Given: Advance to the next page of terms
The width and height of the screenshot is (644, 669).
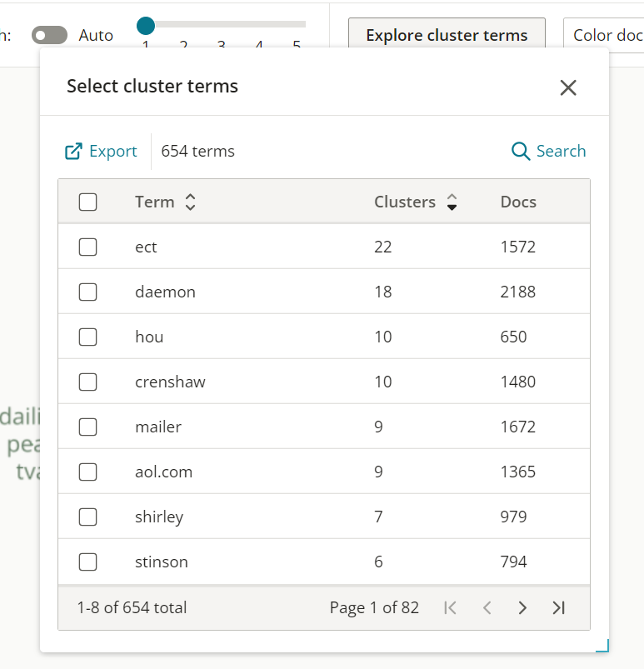Looking at the screenshot, I should pyautogui.click(x=522, y=607).
